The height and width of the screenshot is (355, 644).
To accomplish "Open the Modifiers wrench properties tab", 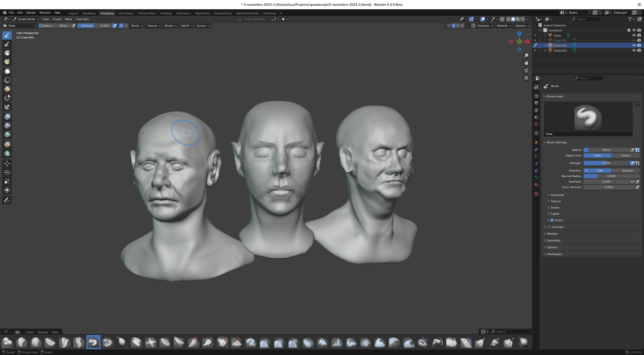I will pyautogui.click(x=536, y=149).
